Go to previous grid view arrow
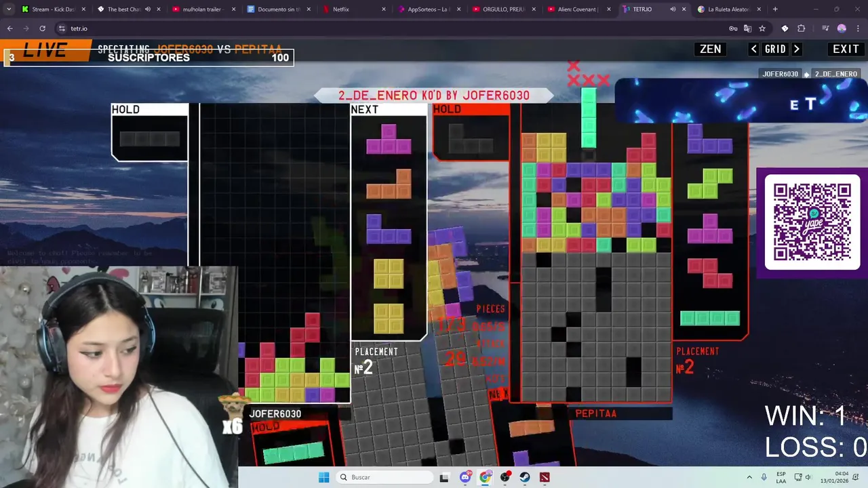The height and width of the screenshot is (488, 868). [753, 49]
